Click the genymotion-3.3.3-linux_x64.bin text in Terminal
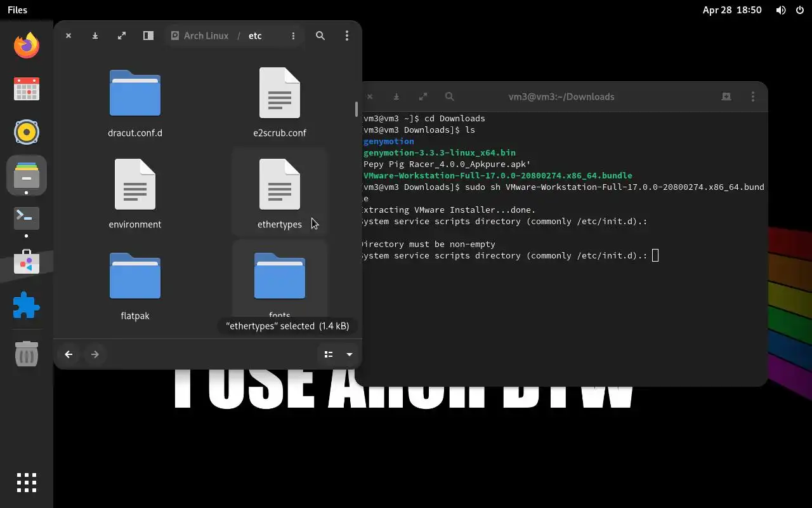 pyautogui.click(x=440, y=152)
